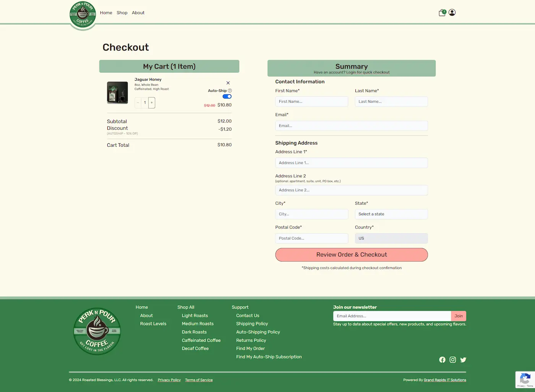Viewport: 535px width, 392px height.
Task: Go to Shop in the top navigation
Action: [x=122, y=13]
